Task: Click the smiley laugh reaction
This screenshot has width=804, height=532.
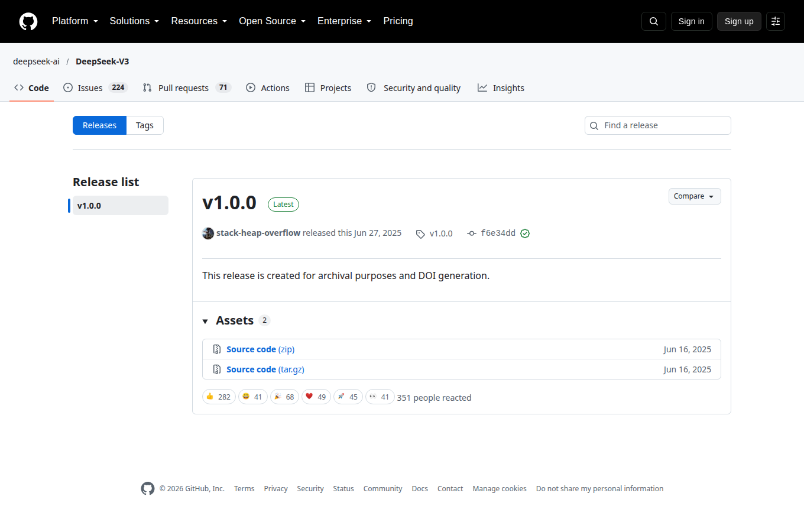Action: click(x=252, y=397)
